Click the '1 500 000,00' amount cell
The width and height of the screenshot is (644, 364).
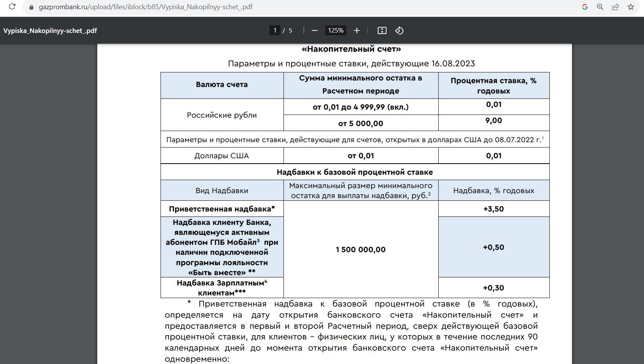coord(361,249)
